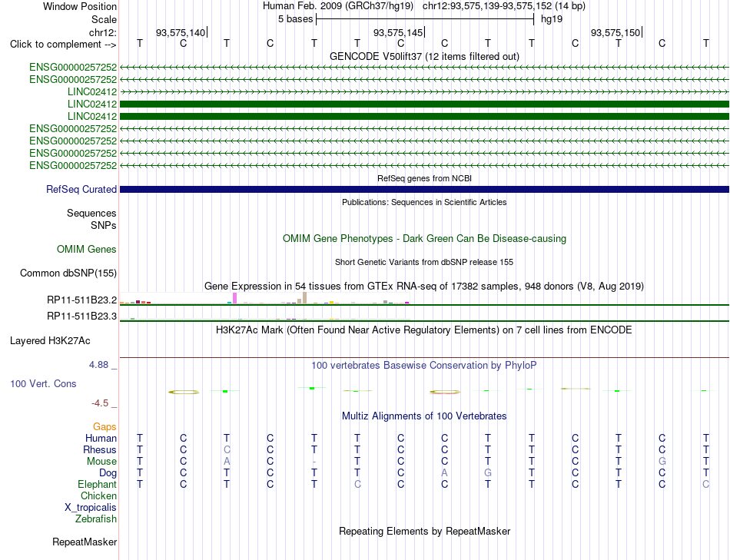Click the '100 Vert. Cons' track label
Viewport: 730px width, 560px height.
43,383
